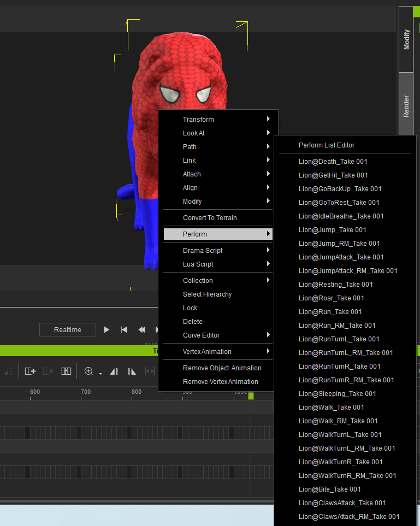This screenshot has height=526, width=420.
Task: Select Lion@Bite_Take 001 animation
Action: pyautogui.click(x=345, y=489)
